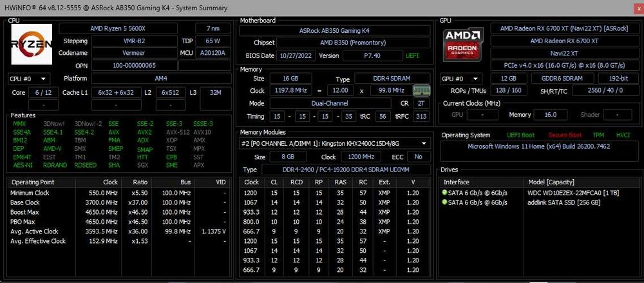Click the AMD-V feature label
Screen dimensions: 644x283
click(x=52, y=148)
